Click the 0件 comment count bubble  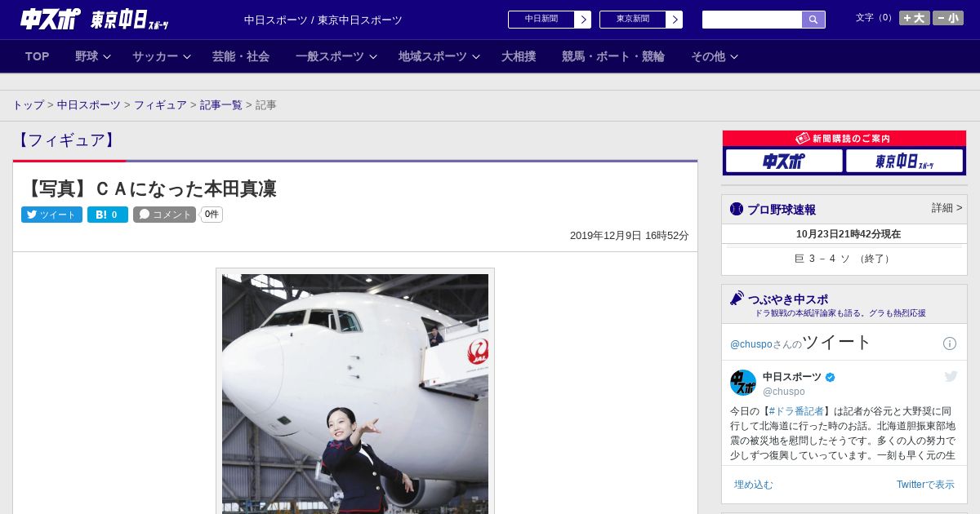[x=212, y=215]
